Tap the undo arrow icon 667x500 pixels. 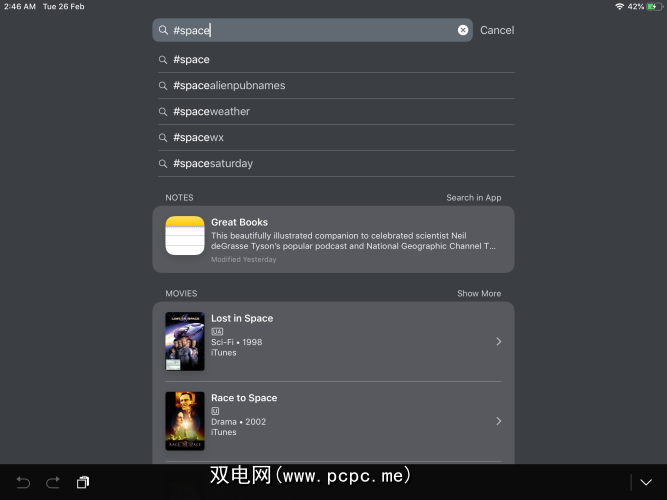click(x=23, y=482)
